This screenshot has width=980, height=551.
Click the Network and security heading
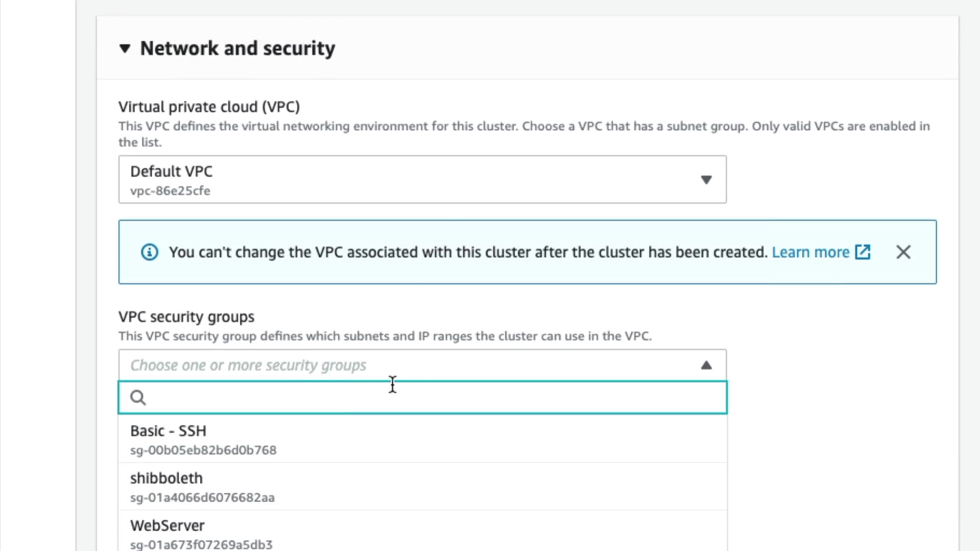[237, 48]
